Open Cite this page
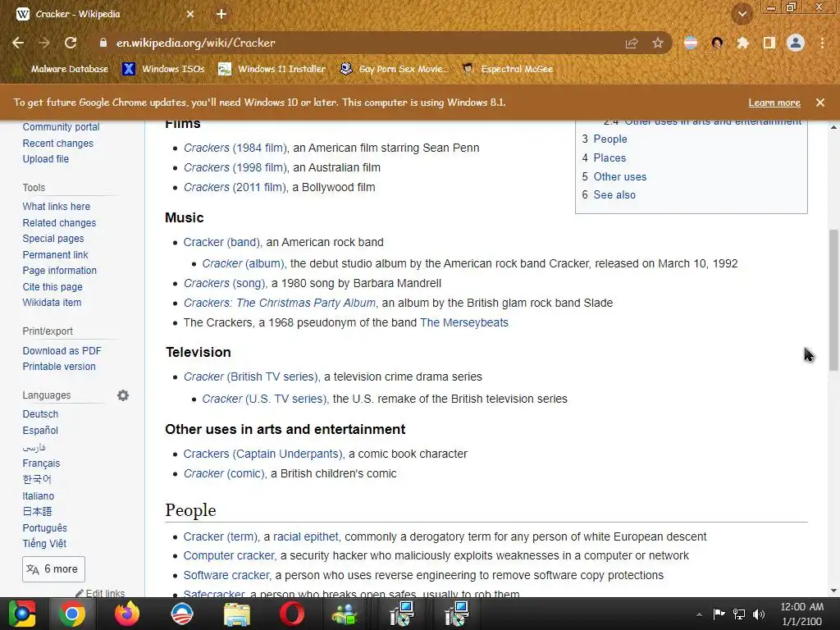 (x=52, y=286)
